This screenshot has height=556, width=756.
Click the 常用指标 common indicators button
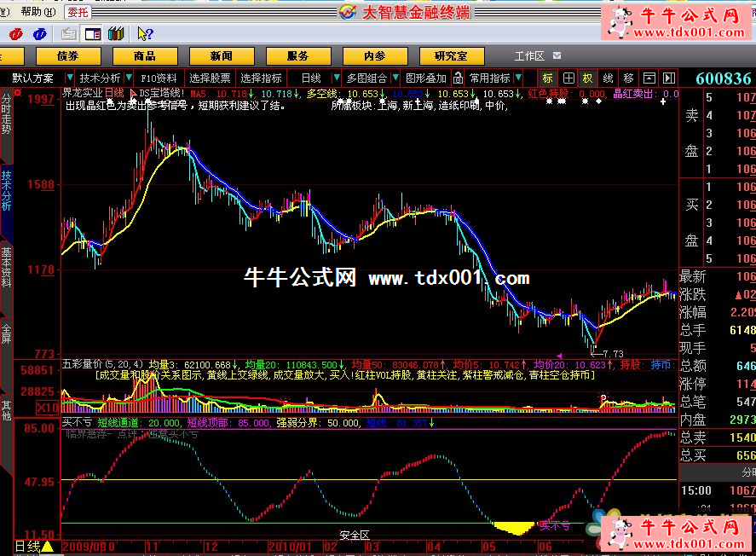tap(490, 78)
